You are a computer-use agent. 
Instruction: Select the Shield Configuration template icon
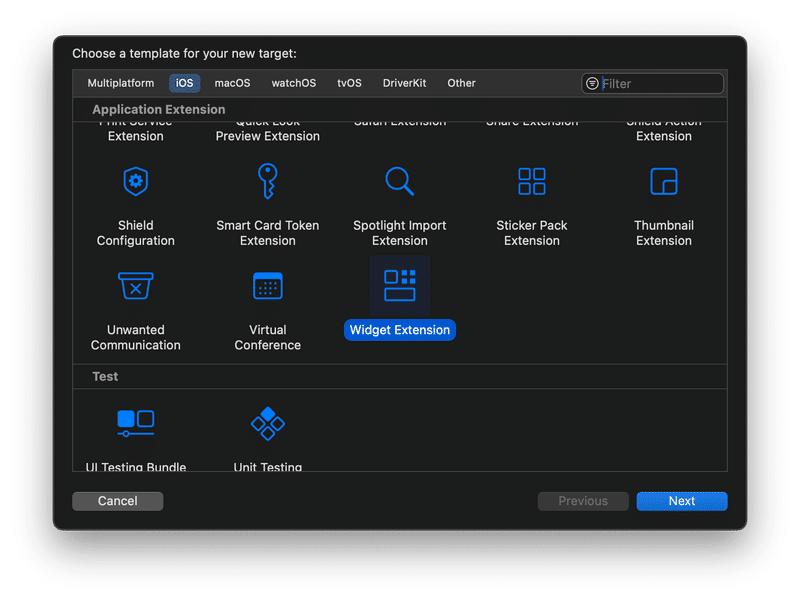(x=136, y=182)
